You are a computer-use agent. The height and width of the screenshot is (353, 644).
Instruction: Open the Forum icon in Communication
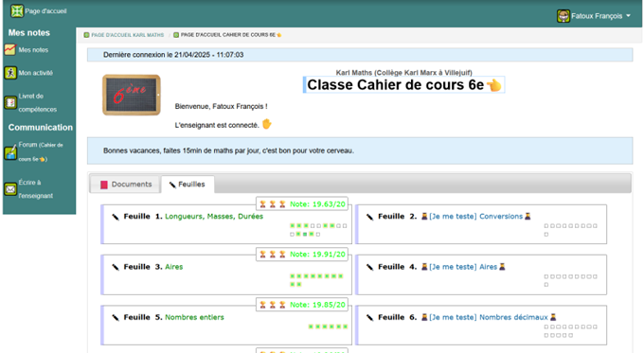10,152
